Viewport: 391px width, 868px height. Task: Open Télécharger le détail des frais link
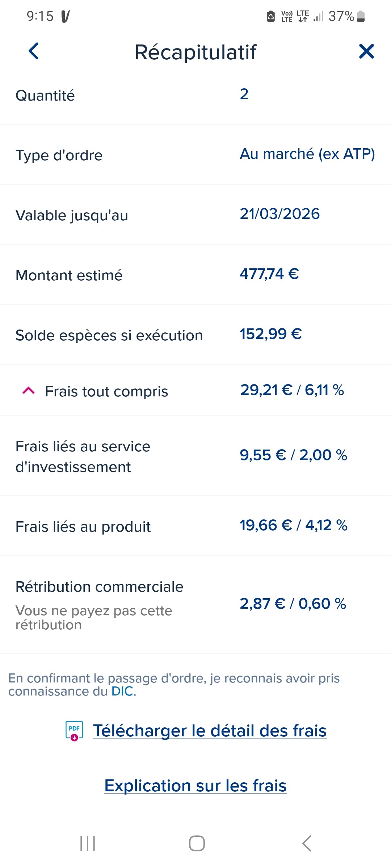[x=210, y=731]
